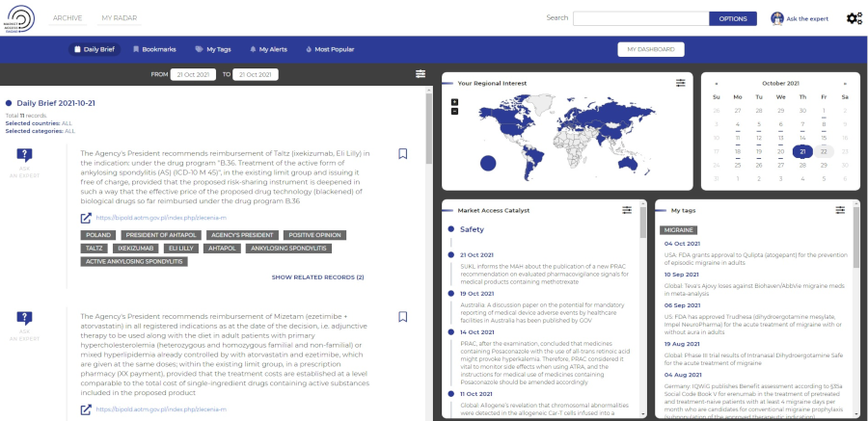Screen dimensions: 868x421
Task: Open the MY RADAR menu item
Action: click(x=119, y=18)
